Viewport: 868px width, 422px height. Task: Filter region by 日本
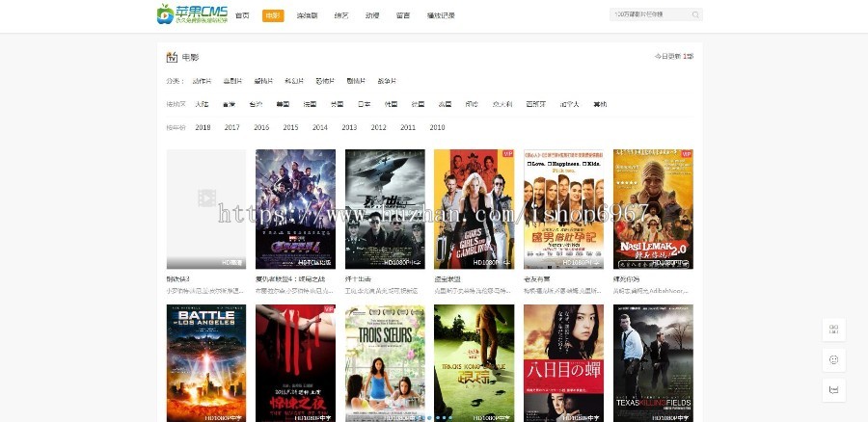(364, 104)
